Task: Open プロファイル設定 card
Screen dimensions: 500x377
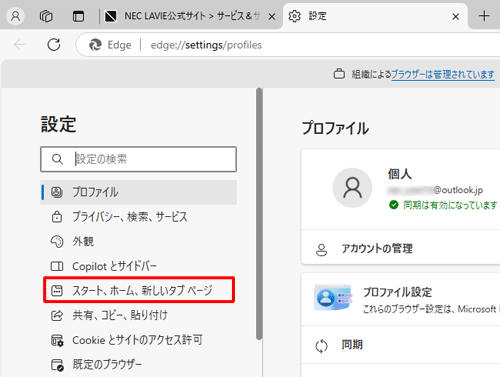Action: pyautogui.click(x=401, y=299)
